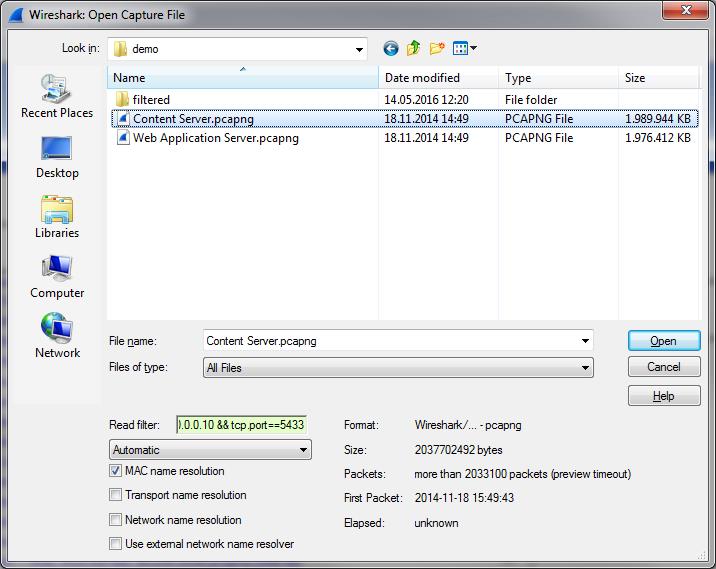This screenshot has width=716, height=569.
Task: Click the 14.05.2016 12:20 date cell
Action: pyautogui.click(x=426, y=100)
